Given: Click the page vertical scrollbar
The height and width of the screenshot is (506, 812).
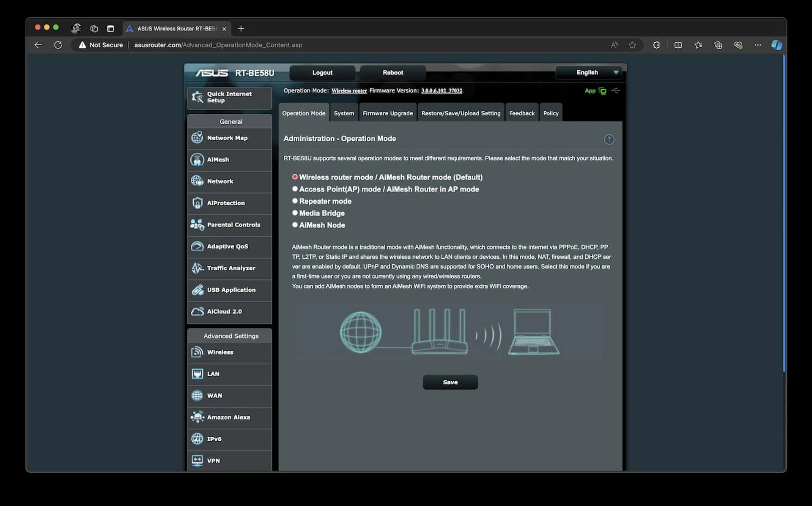Looking at the screenshot, I should click(784, 213).
